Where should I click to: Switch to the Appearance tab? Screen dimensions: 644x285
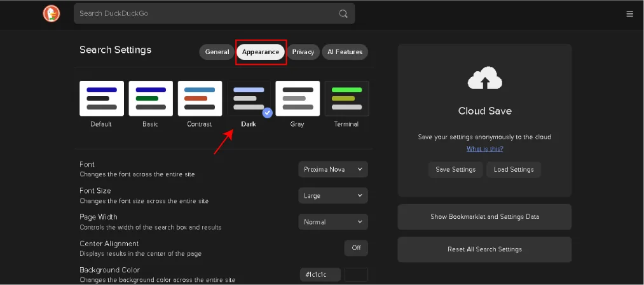(x=261, y=52)
